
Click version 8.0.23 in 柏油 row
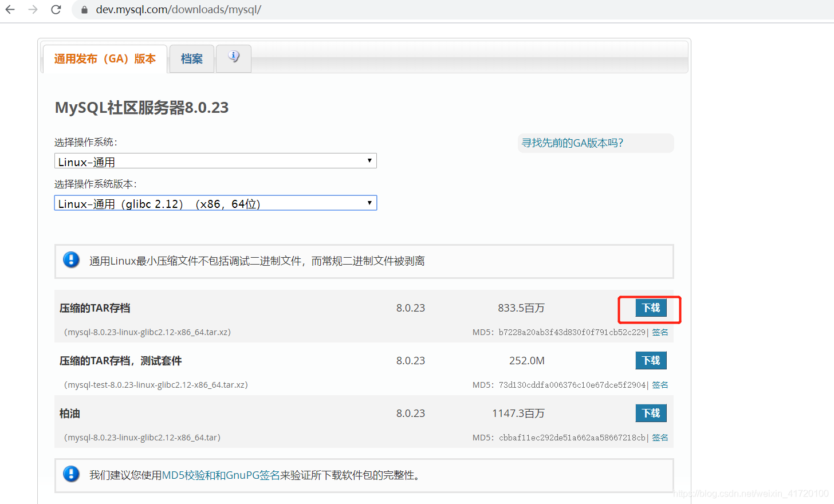click(411, 414)
